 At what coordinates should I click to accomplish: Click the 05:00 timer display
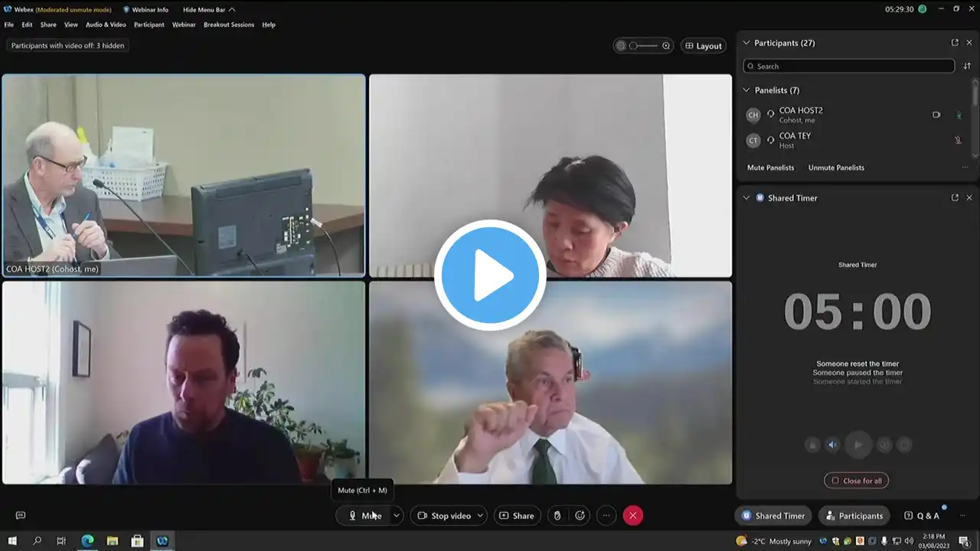pos(857,311)
